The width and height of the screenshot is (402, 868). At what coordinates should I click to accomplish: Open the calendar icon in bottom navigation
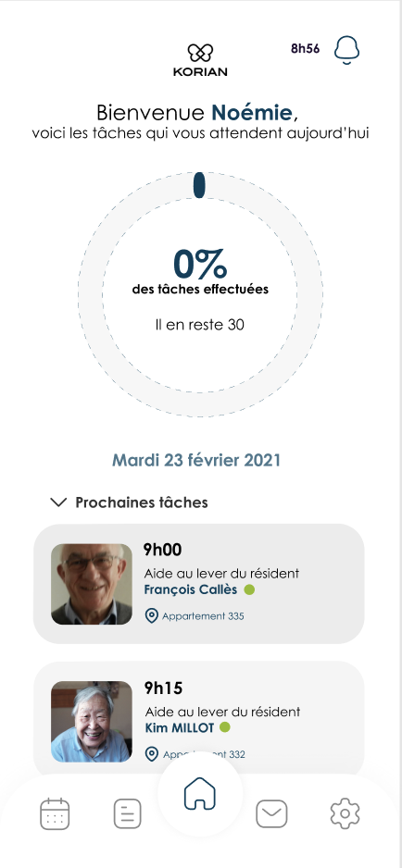tap(55, 813)
